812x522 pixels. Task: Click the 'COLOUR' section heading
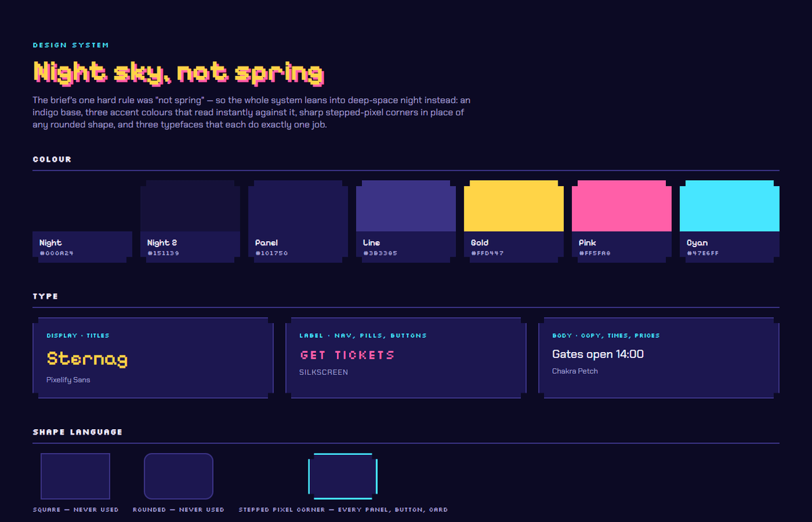click(52, 160)
